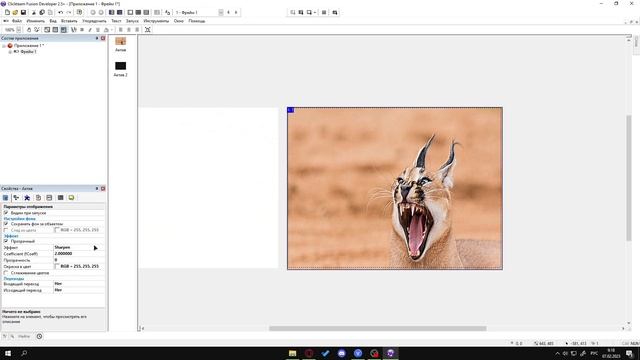Enable 'Сглаживание цветов' checkbox
The width and height of the screenshot is (640, 360).
(6, 273)
